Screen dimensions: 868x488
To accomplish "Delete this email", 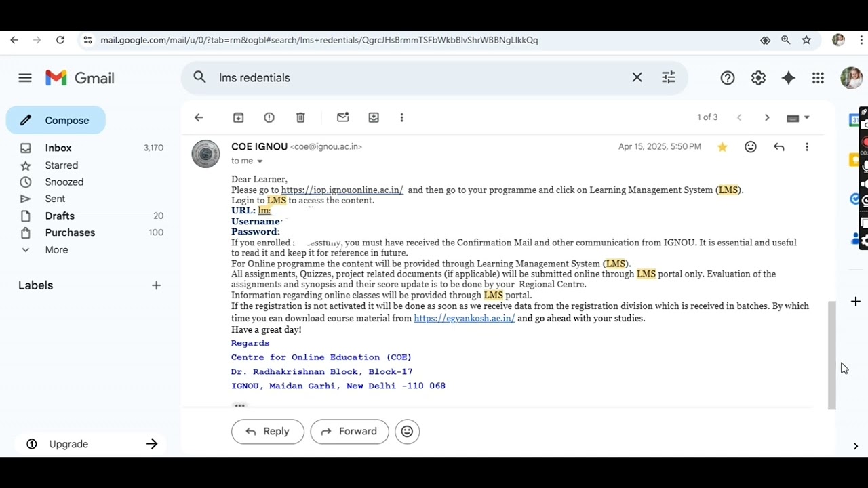I will [x=300, y=117].
